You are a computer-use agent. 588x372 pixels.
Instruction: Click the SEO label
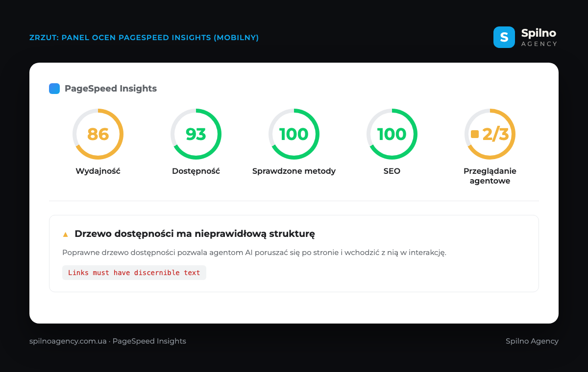392,171
